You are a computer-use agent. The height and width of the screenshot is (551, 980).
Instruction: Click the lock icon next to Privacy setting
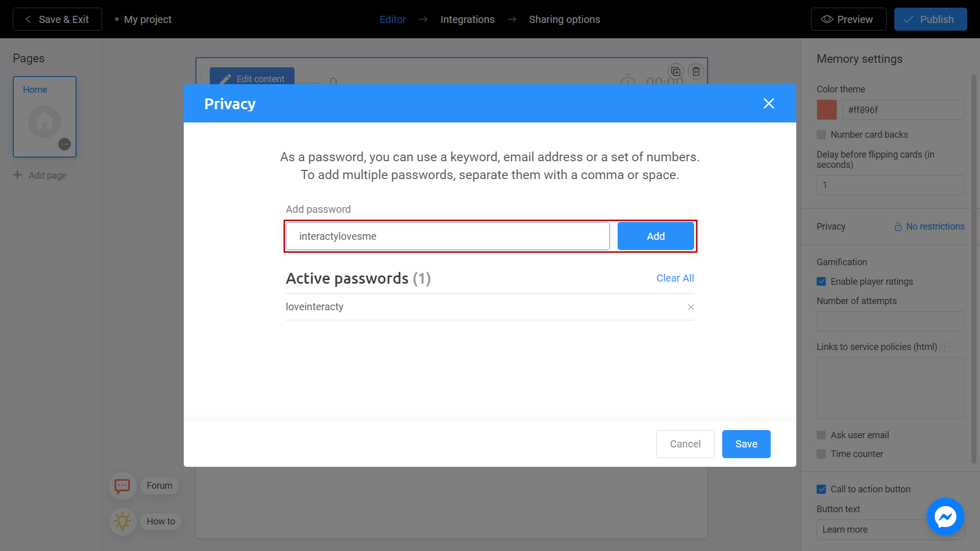pyautogui.click(x=897, y=226)
